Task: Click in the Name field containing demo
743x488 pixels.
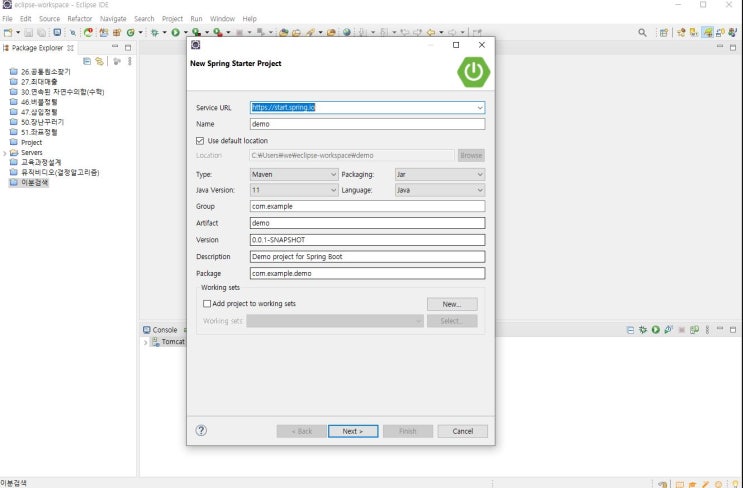Action: (367, 124)
